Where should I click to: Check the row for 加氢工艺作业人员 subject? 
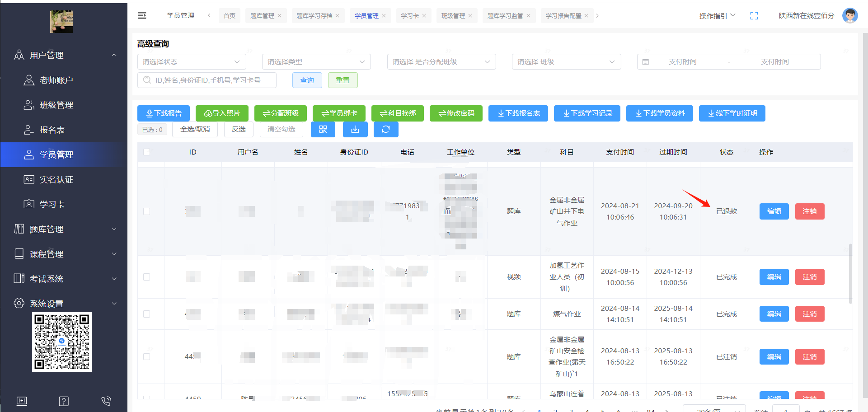tap(146, 277)
